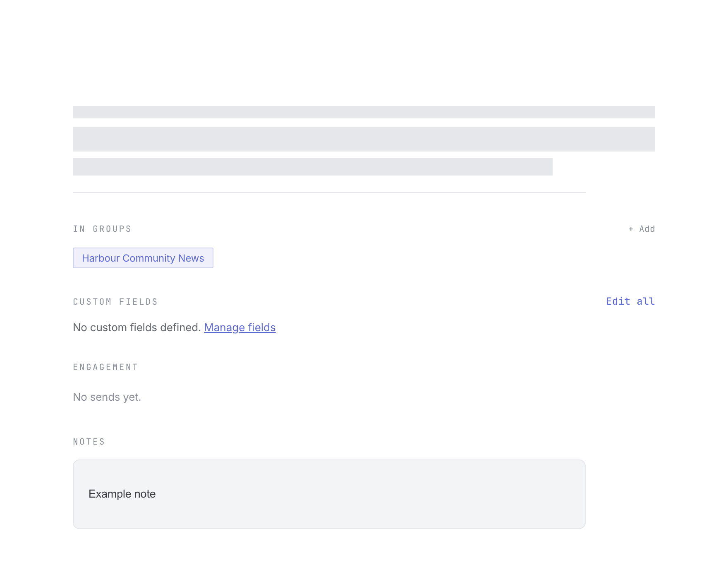The height and width of the screenshot is (563, 728).
Task: Click the shorter third loading placeholder bar
Action: (313, 167)
